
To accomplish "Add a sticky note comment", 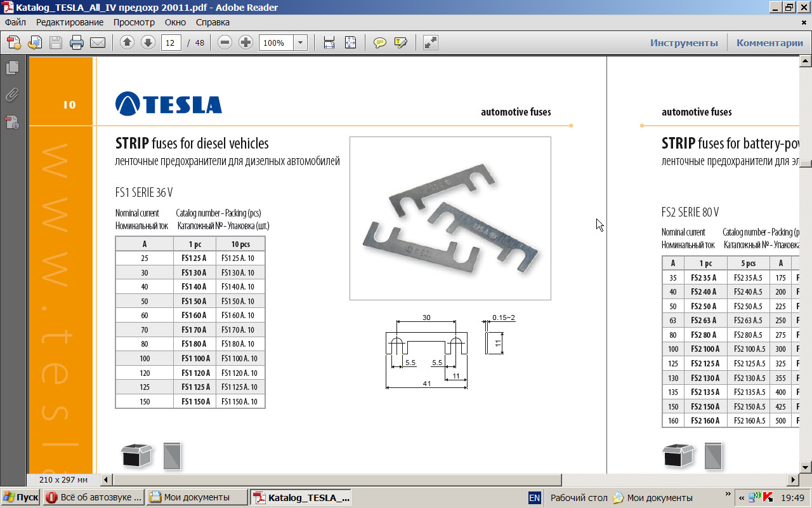I will [x=379, y=43].
